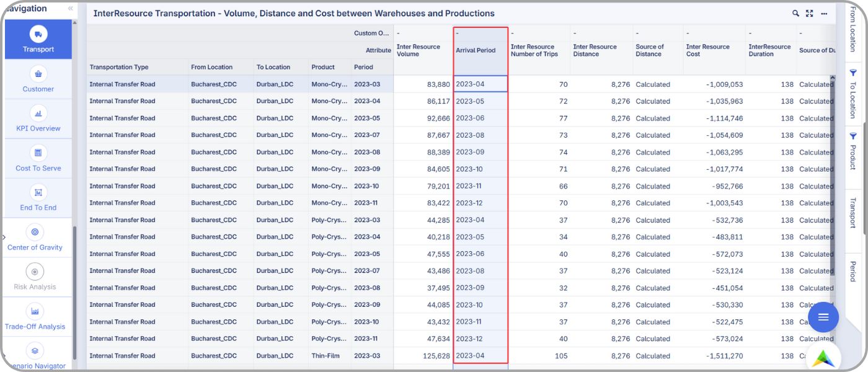Open the Cost To Serve icon
Viewport: 868px width, 372px height.
[38, 153]
